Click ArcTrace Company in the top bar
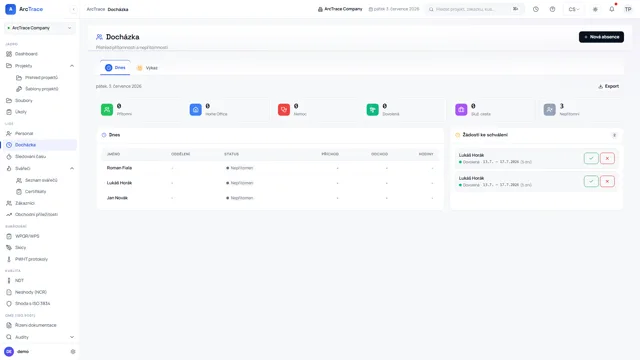This screenshot has width=640, height=360. coord(340,9)
